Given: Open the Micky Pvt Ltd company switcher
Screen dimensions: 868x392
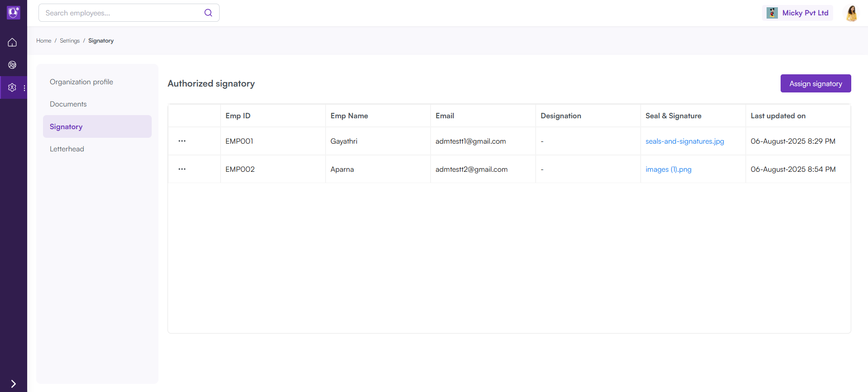Looking at the screenshot, I should click(797, 13).
